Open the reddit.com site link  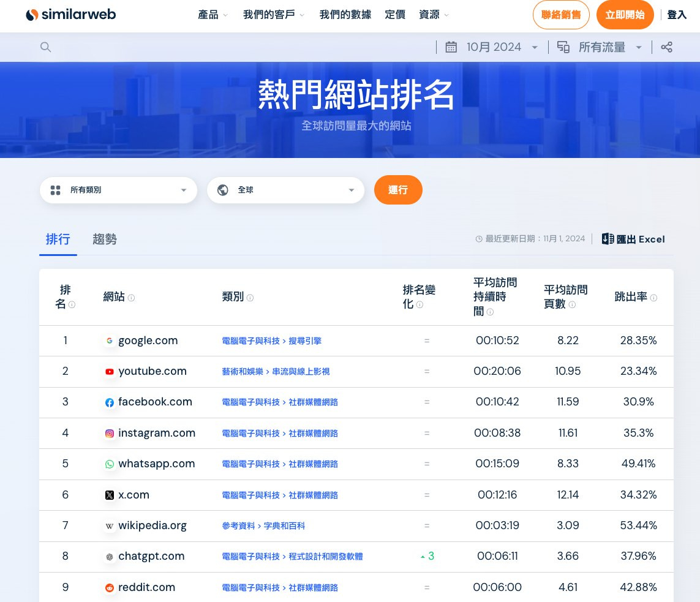click(146, 587)
